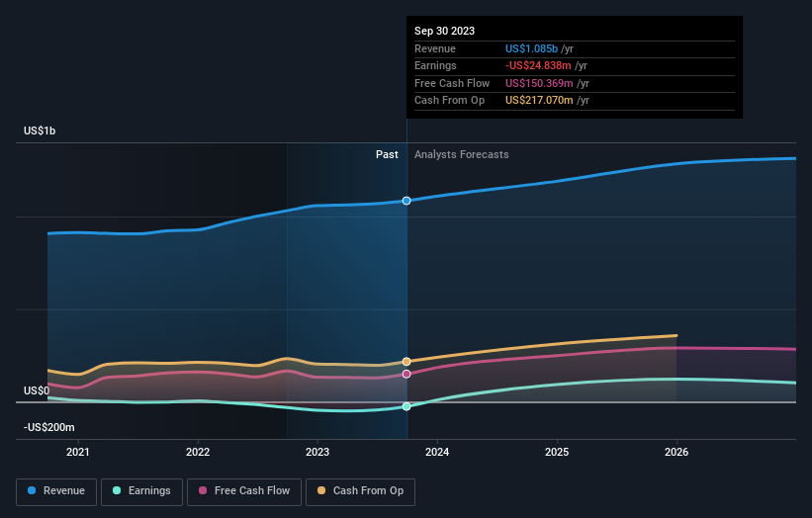Screen dimensions: 812x518
Task: Click the Free Cash Flow label in tooltip
Action: point(452,83)
